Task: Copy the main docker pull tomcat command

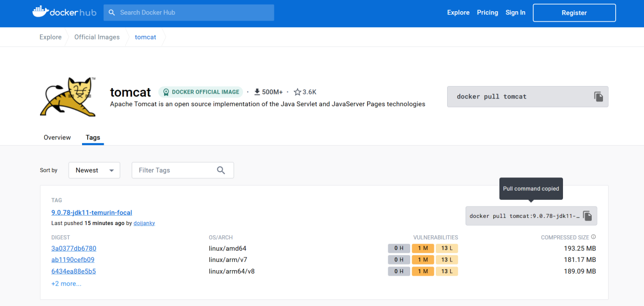Action: coord(598,96)
